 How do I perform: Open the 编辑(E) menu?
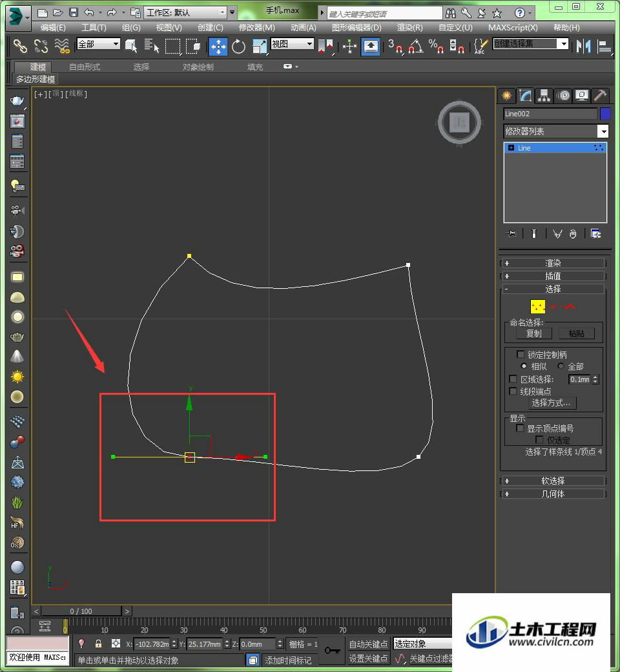(53, 27)
